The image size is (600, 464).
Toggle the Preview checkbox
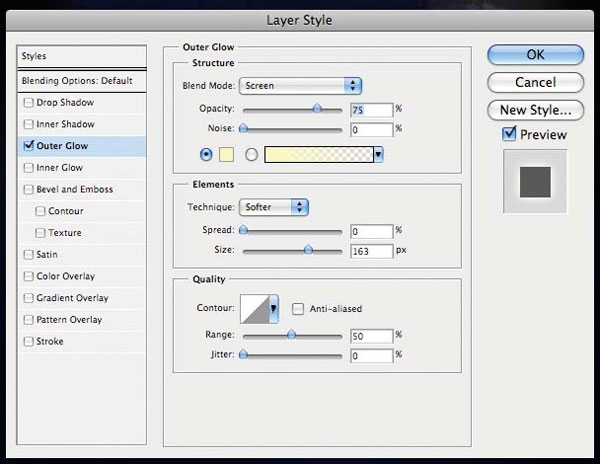click(509, 134)
